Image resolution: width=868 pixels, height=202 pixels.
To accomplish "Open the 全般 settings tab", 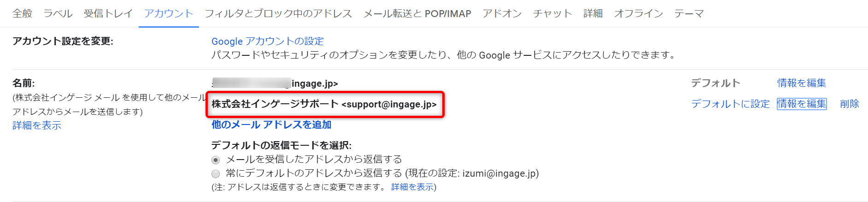I will point(22,14).
